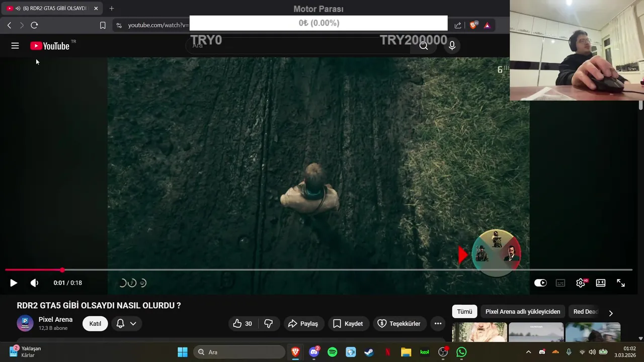The width and height of the screenshot is (644, 362).
Task: Open OBS Studio from the taskbar
Action: 443,352
